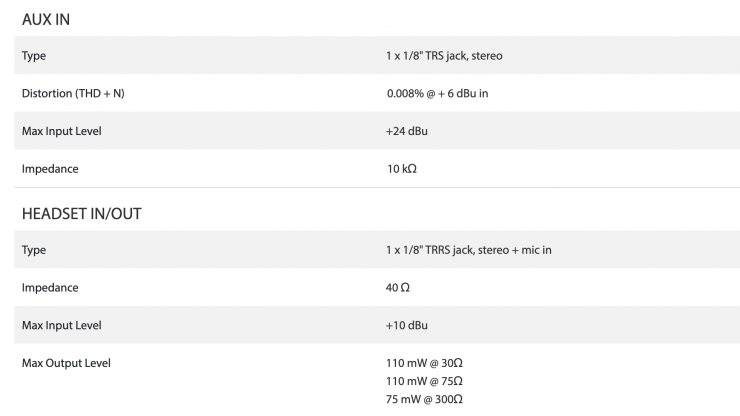Click the AUX IN section heading
Image resolution: width=740 pixels, height=416 pixels.
click(46, 19)
